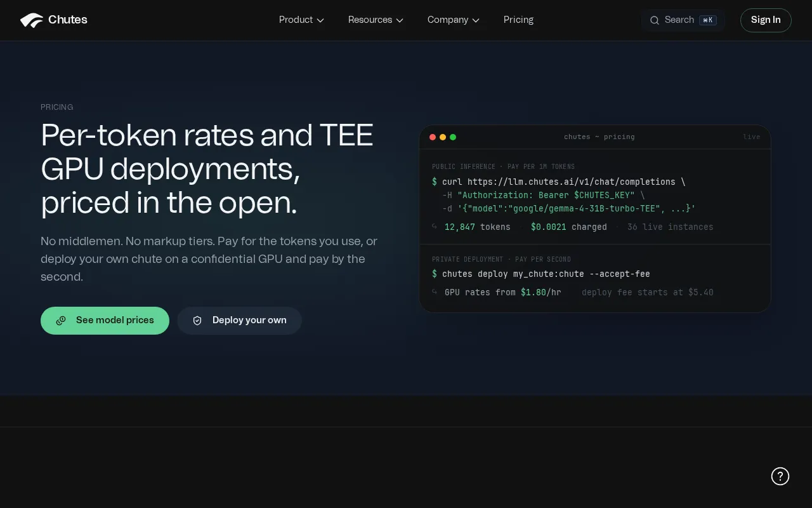812x508 pixels.
Task: Click 'deploy fee starts at $5.40' text
Action: [x=648, y=292]
